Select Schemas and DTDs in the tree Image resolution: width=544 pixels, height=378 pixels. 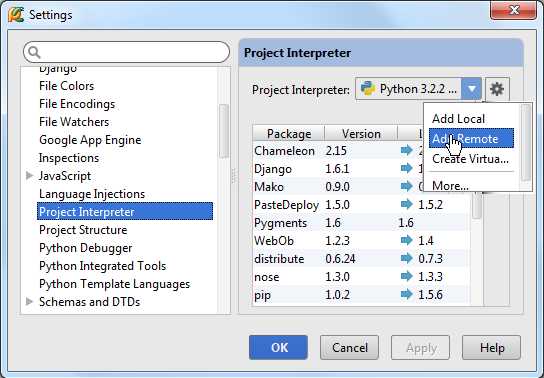[90, 302]
